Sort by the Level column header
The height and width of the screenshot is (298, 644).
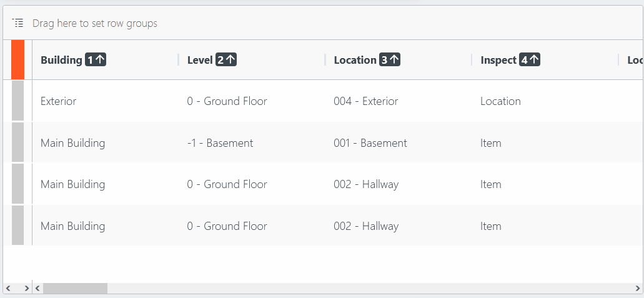click(x=200, y=60)
